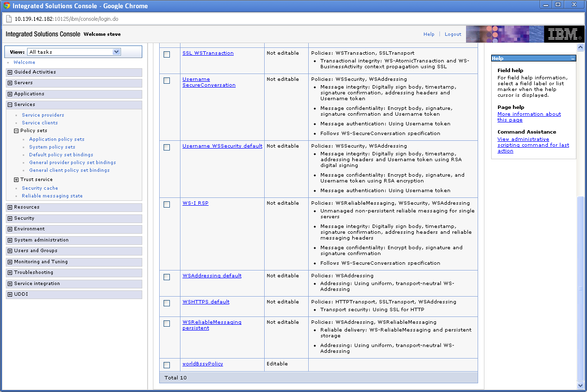Viewport: 587px width, 392px height.
Task: Log out using the Logout link
Action: 453,34
